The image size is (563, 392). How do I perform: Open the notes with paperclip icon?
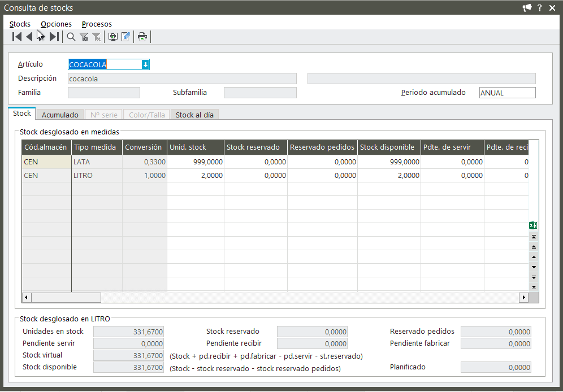pos(125,37)
